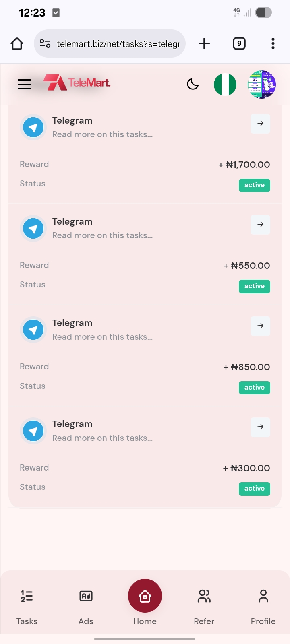Open the Refer tab
Image resolution: width=290 pixels, height=644 pixels.
[204, 603]
